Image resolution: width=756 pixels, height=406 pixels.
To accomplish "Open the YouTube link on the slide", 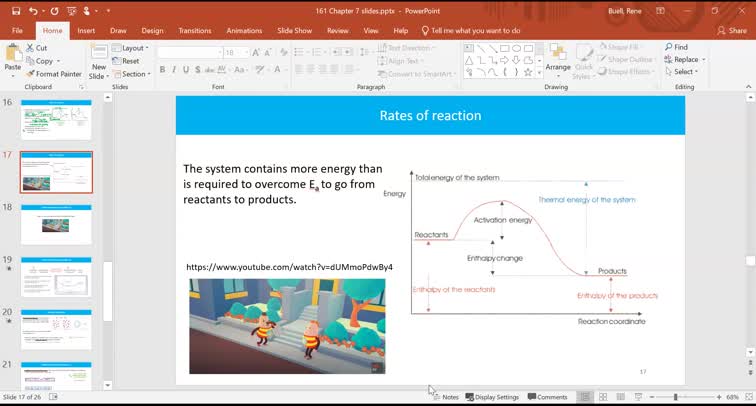I will point(289,267).
